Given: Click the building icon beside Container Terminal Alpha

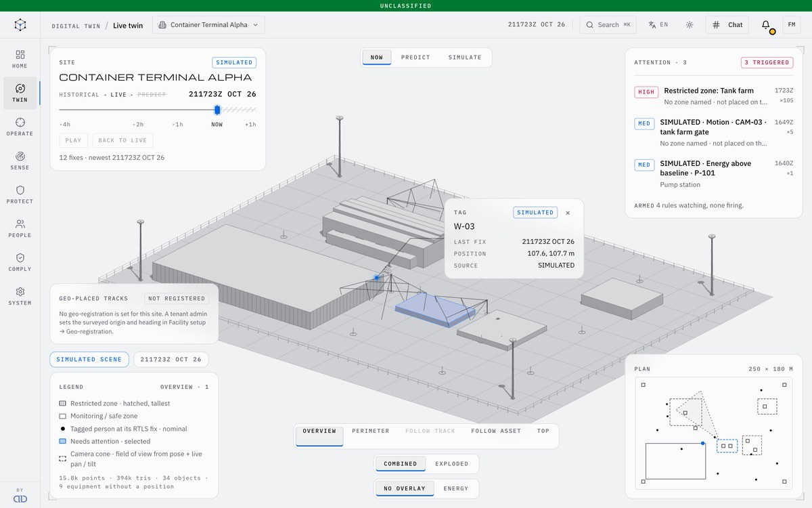Looking at the screenshot, I should point(162,25).
